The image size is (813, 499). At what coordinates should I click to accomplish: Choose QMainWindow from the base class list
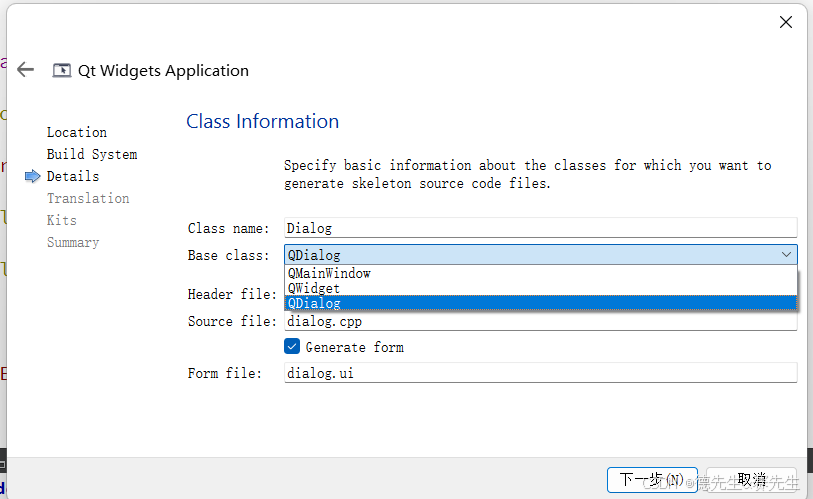[540, 273]
